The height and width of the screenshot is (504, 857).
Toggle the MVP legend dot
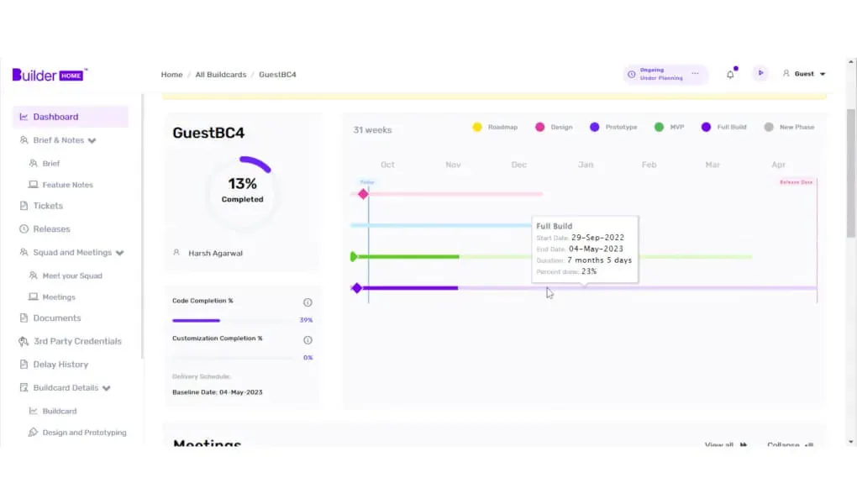click(660, 128)
